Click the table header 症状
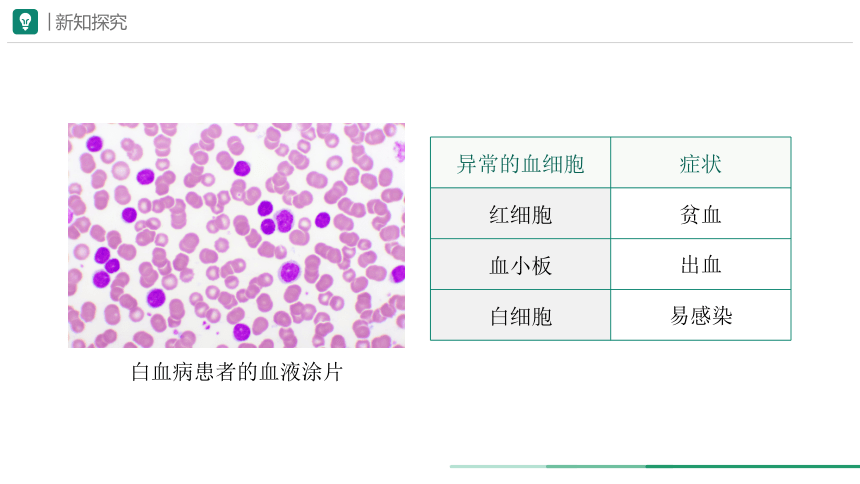This screenshot has height=484, width=860. [700, 164]
